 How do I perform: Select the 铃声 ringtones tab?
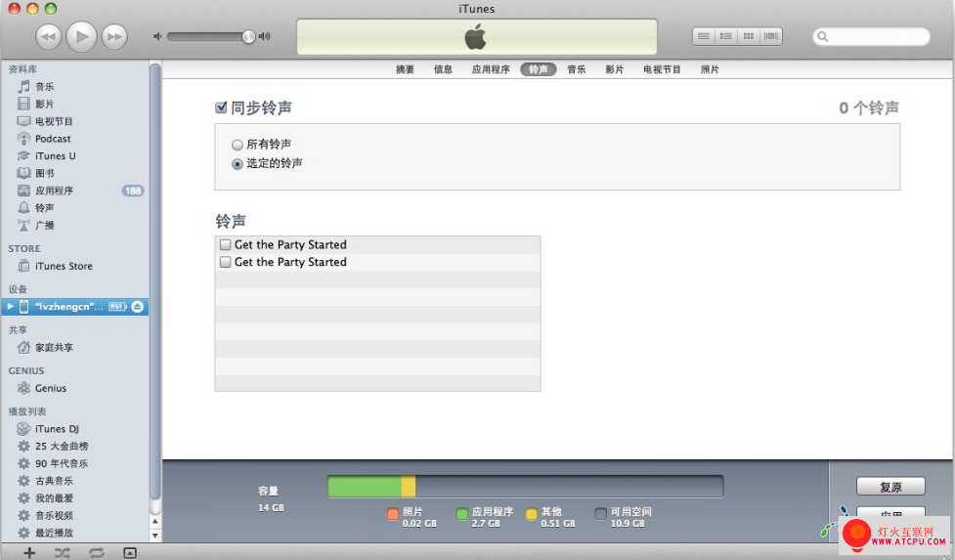(539, 69)
